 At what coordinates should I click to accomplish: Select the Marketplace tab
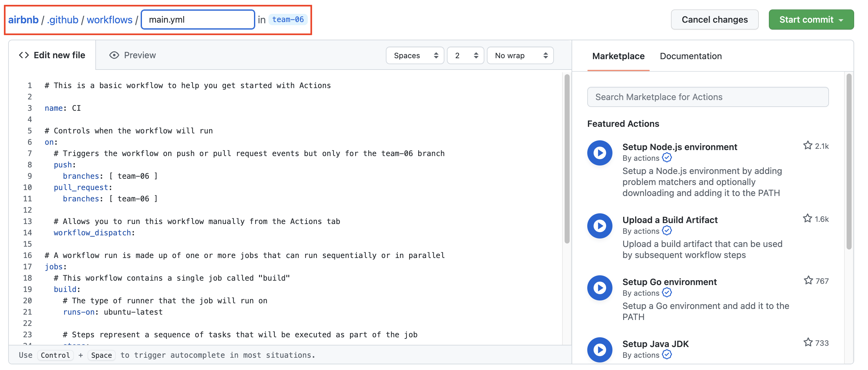click(x=618, y=56)
